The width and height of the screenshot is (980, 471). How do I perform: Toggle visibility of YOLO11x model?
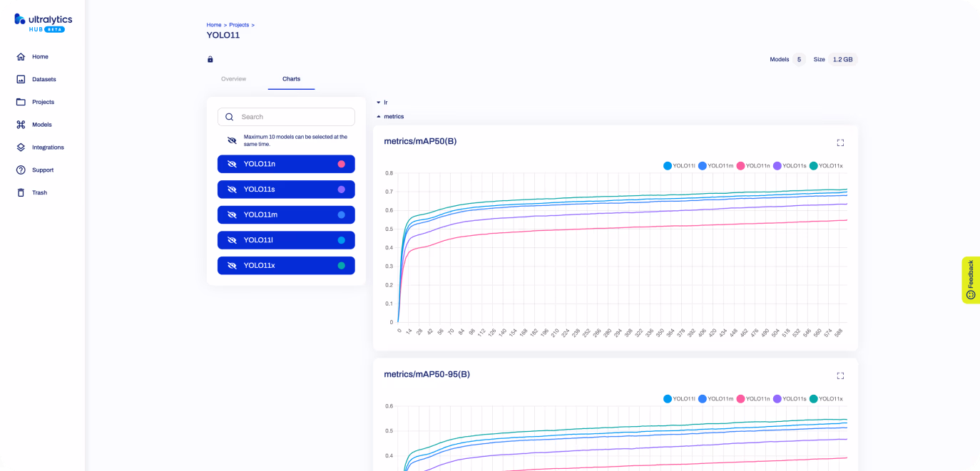(232, 265)
